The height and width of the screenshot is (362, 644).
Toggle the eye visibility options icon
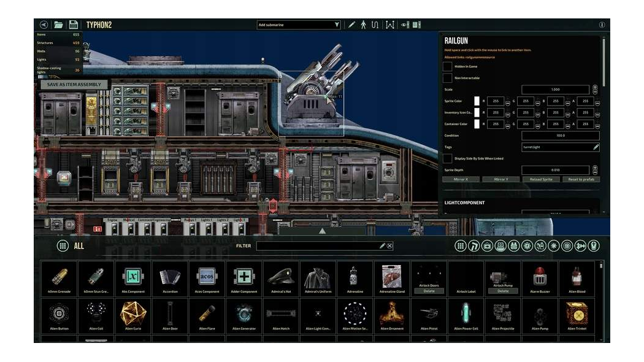point(405,25)
